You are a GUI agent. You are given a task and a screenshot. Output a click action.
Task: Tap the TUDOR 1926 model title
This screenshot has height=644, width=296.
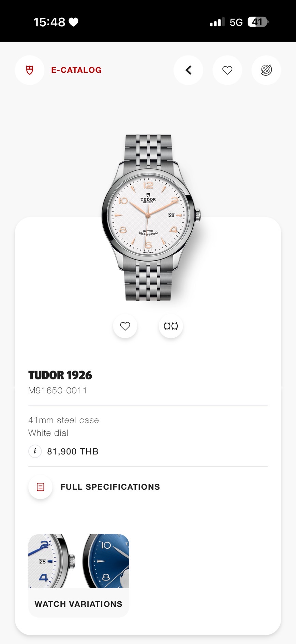pyautogui.click(x=60, y=375)
